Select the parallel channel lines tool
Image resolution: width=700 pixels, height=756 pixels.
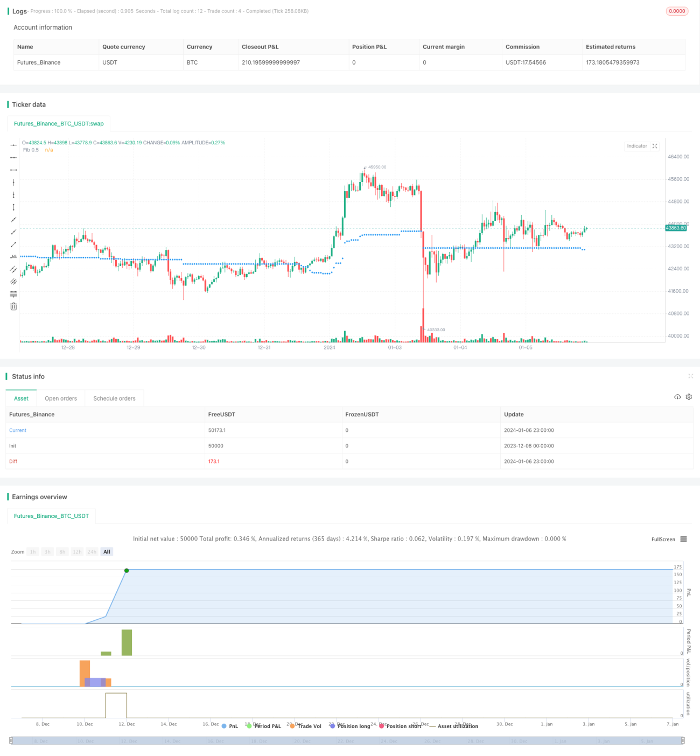tap(13, 269)
